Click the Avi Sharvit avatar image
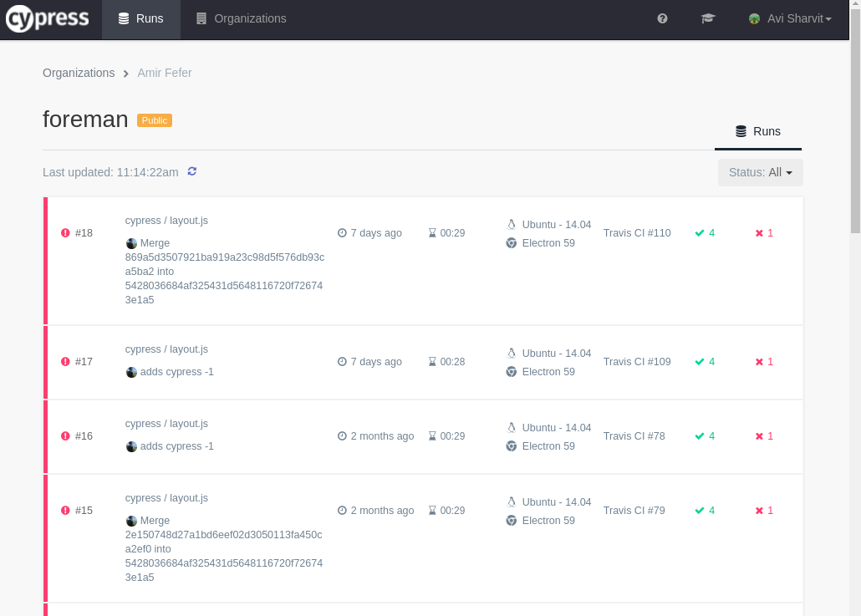This screenshot has width=861, height=616. (x=754, y=18)
